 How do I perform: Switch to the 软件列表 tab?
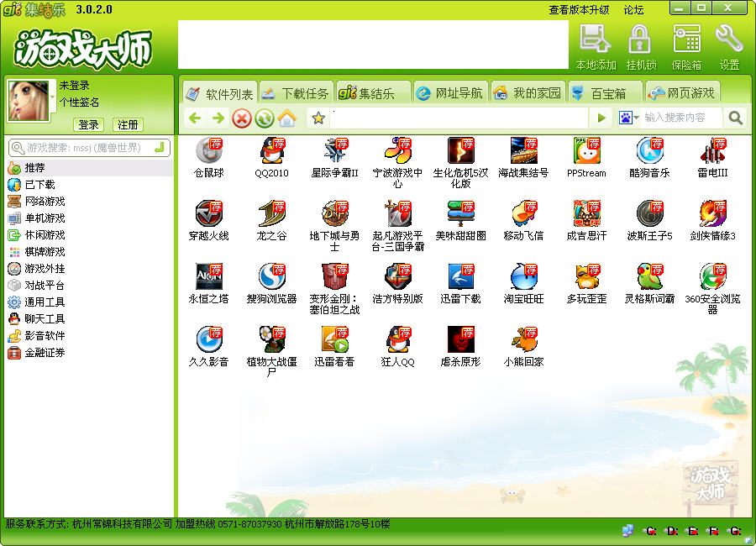[220, 93]
